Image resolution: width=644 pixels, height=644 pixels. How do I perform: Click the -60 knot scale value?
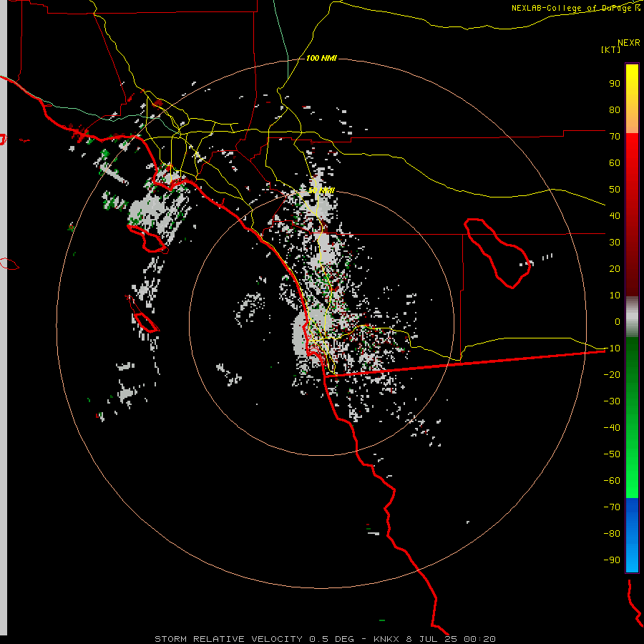click(612, 481)
